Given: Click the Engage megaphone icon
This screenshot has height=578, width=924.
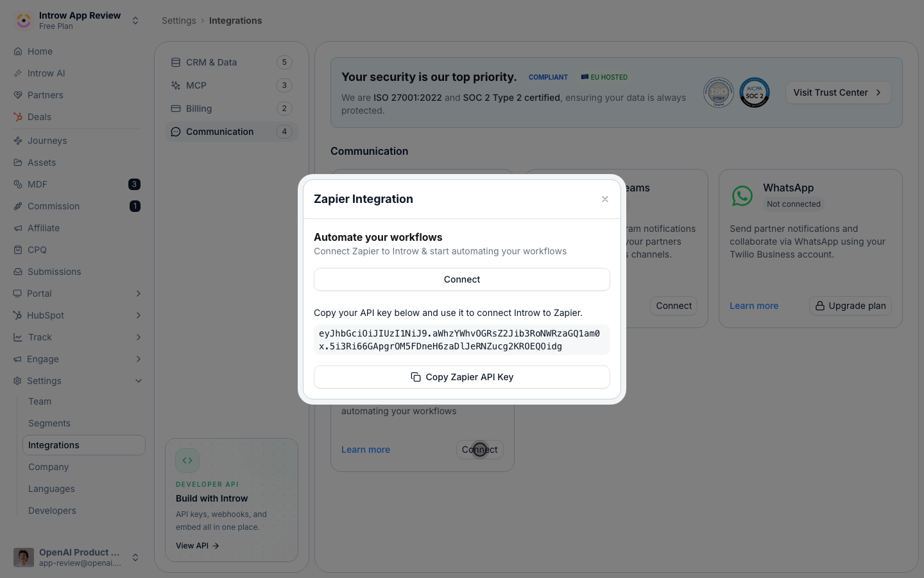Looking at the screenshot, I should point(17,359).
